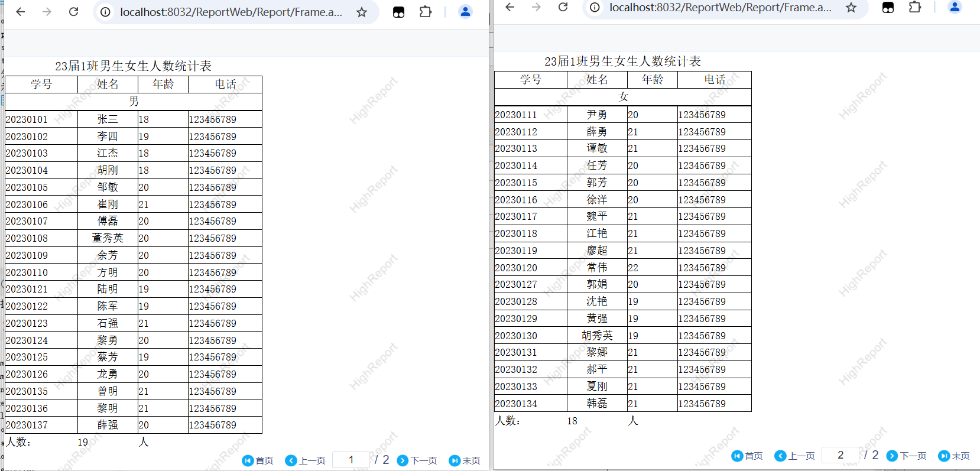Click the 人数 count value 18
The width and height of the screenshot is (980, 471).
coord(572,421)
